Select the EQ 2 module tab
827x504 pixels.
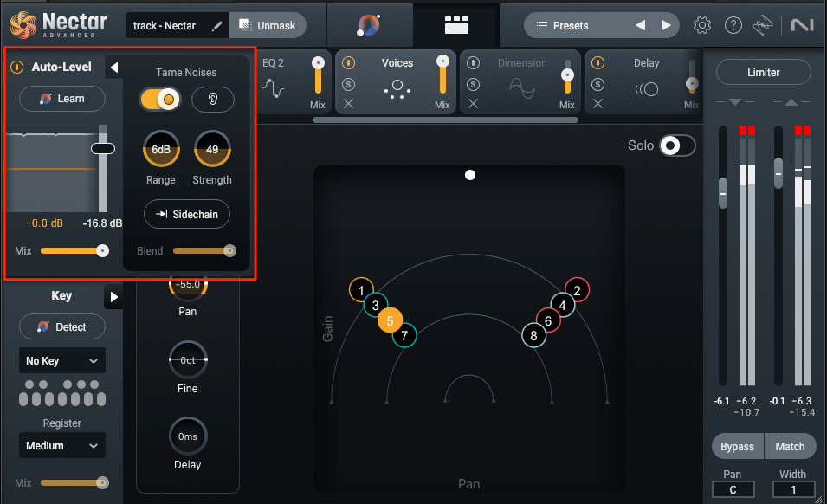(294, 81)
